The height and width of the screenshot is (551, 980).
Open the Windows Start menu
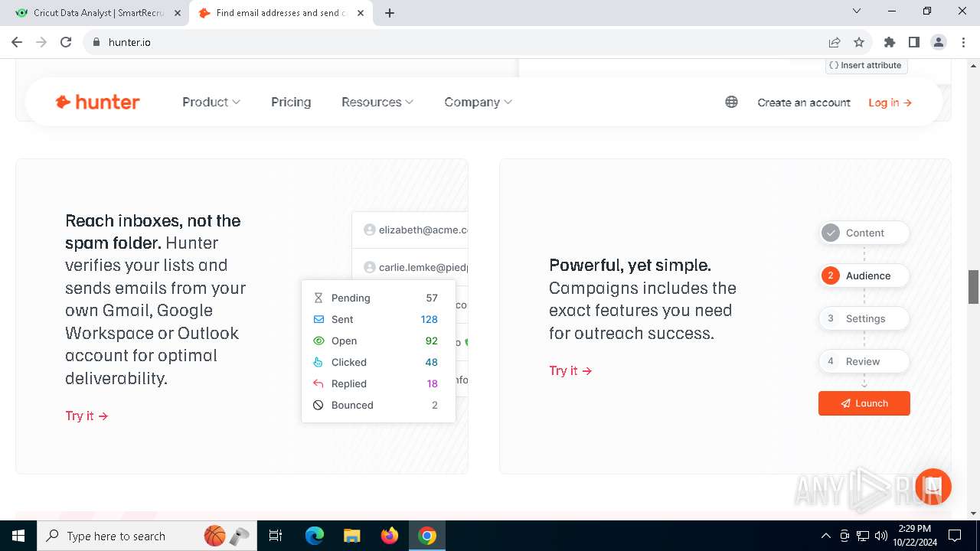click(18, 536)
